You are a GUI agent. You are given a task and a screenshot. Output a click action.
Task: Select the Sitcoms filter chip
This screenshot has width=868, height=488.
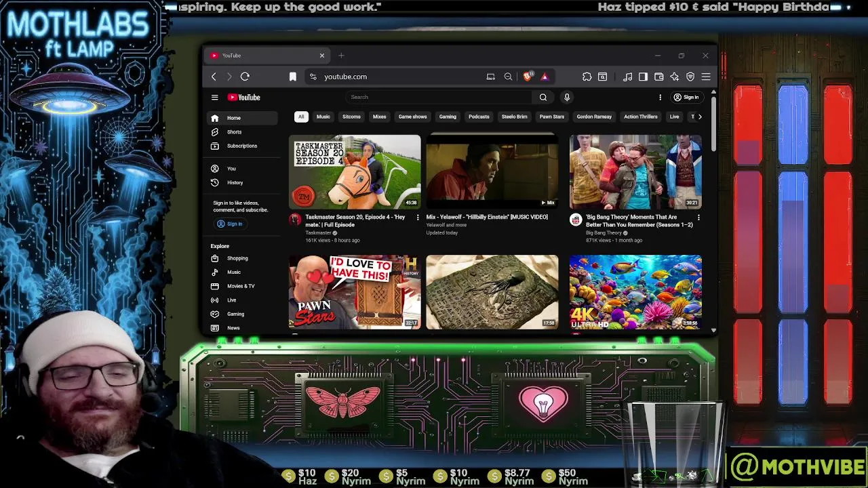tap(351, 117)
